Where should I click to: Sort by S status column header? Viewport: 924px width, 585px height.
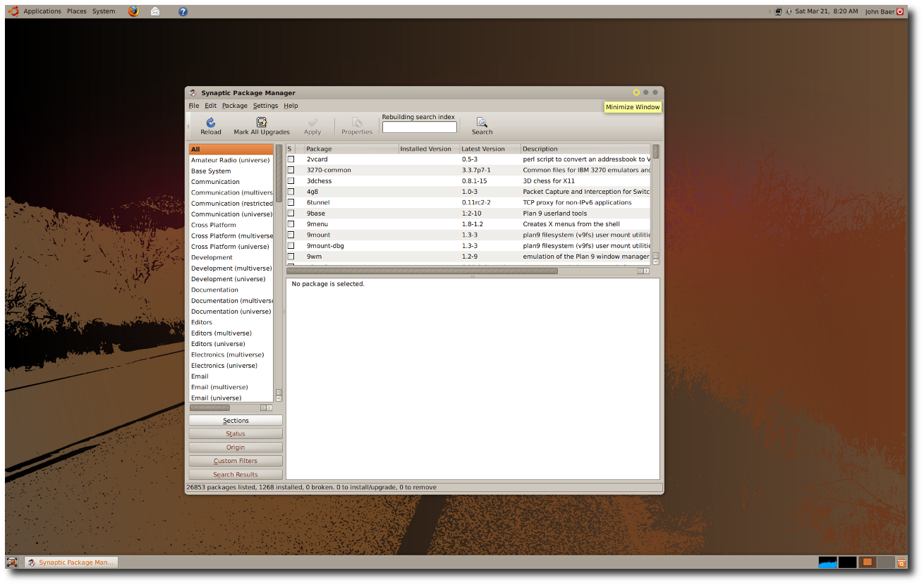pos(291,149)
